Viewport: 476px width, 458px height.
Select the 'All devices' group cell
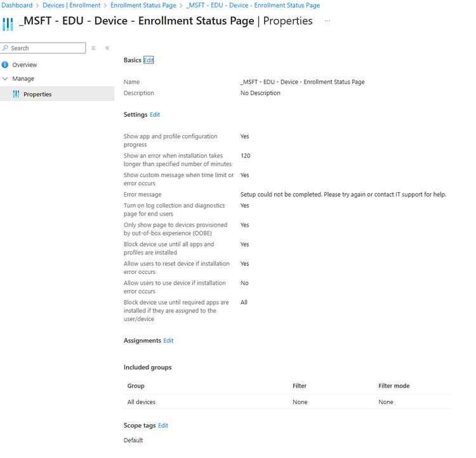pos(141,402)
